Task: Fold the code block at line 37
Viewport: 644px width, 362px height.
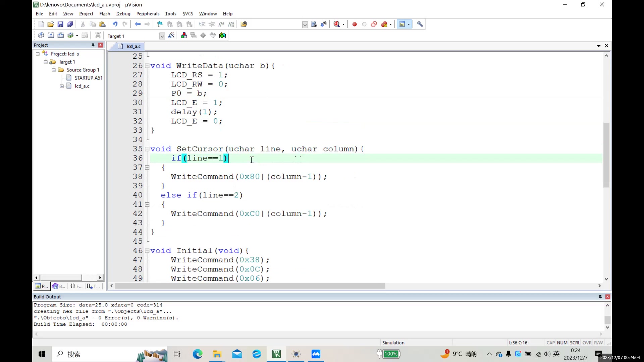Action: click(147, 168)
